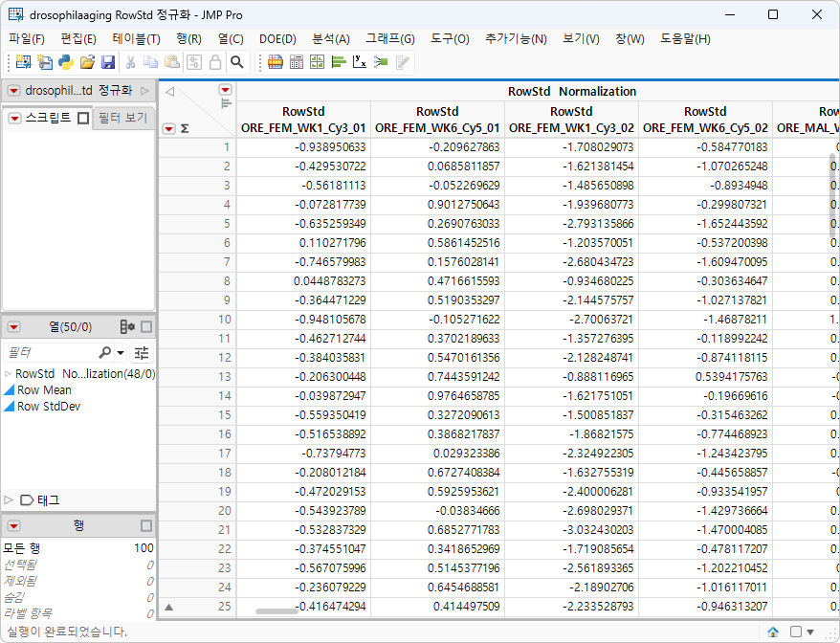Image resolution: width=840 pixels, height=643 pixels.
Task: Open the columns red triangle in table corner
Action: tap(225, 90)
